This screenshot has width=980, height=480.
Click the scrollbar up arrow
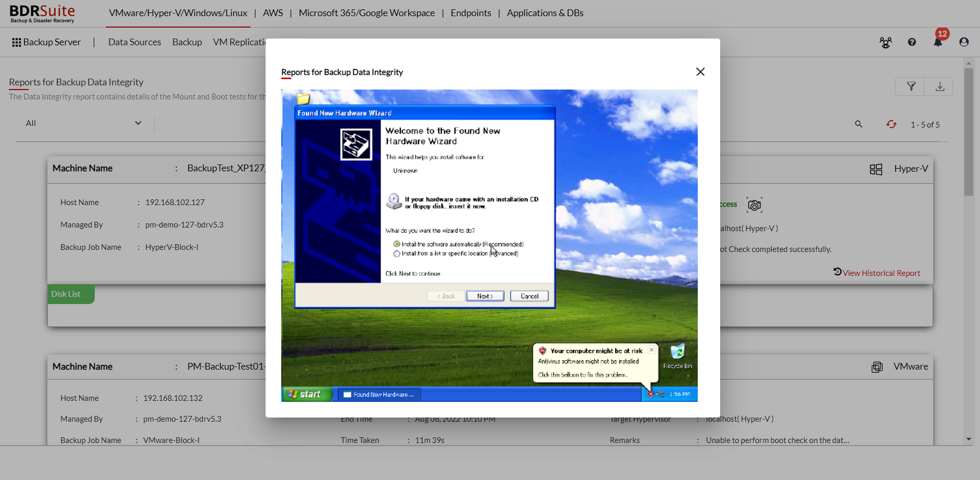(969, 63)
